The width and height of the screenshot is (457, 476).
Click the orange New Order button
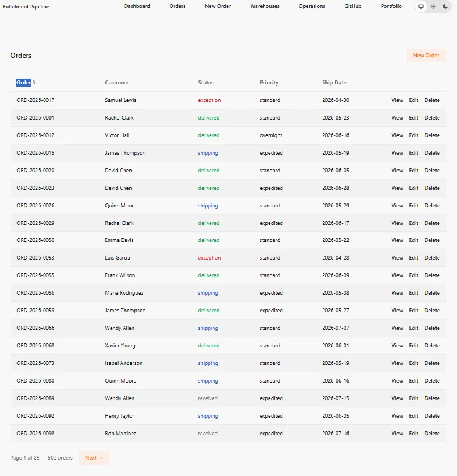click(426, 56)
